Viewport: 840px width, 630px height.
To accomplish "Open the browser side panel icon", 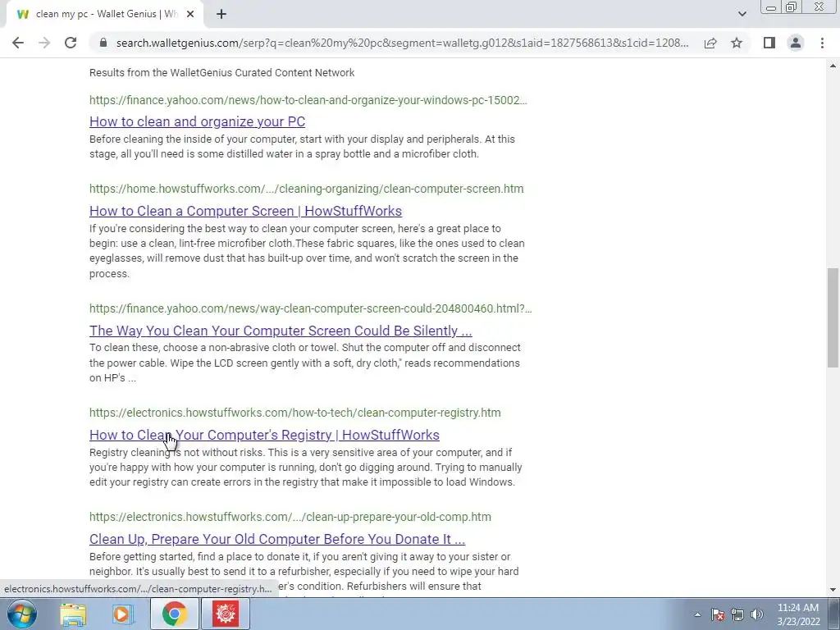I will pyautogui.click(x=769, y=43).
